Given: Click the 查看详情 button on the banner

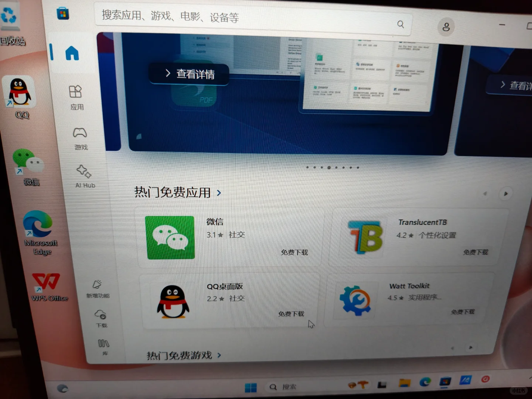Looking at the screenshot, I should (x=189, y=74).
